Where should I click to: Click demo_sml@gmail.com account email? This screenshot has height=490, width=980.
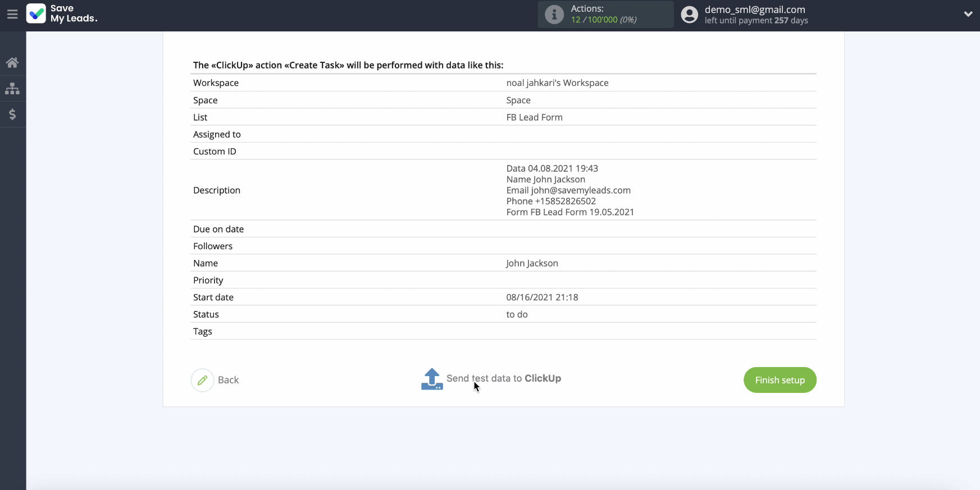(755, 10)
